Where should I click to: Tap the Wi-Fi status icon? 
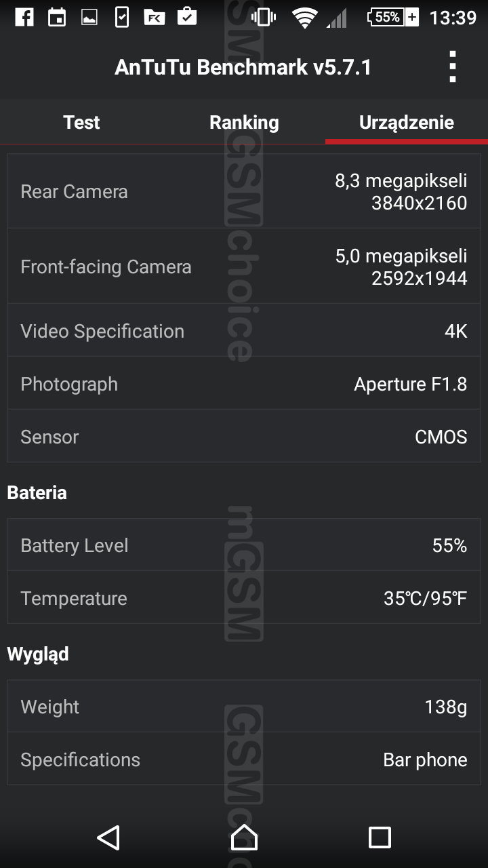click(305, 18)
